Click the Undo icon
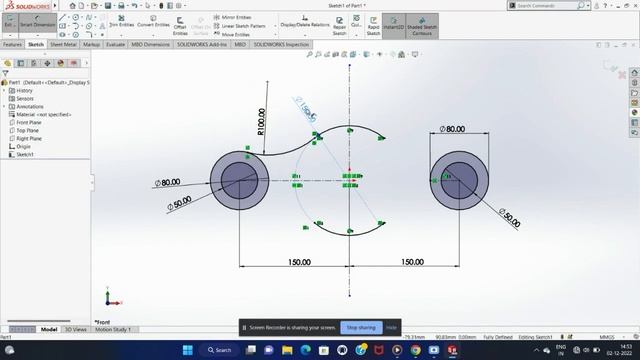 click(x=134, y=6)
